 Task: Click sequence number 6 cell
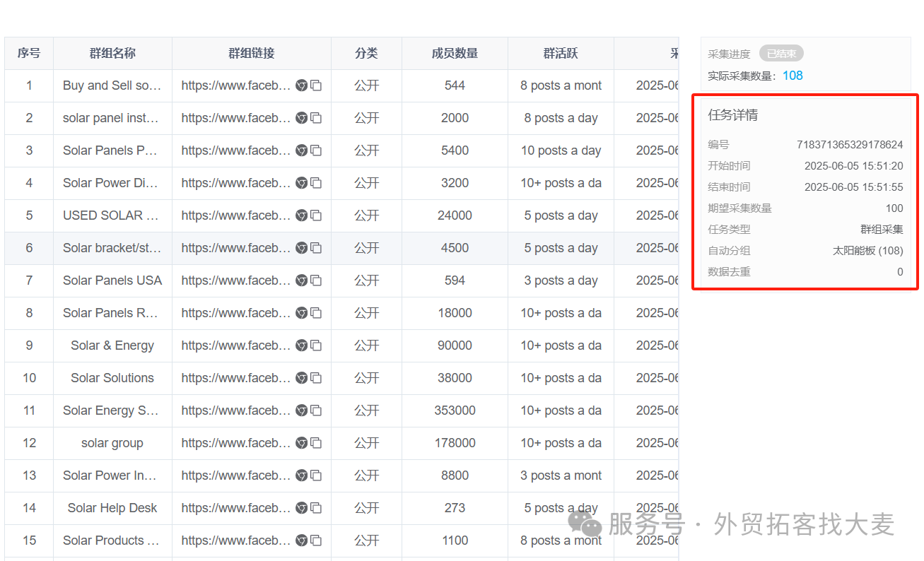coord(29,248)
